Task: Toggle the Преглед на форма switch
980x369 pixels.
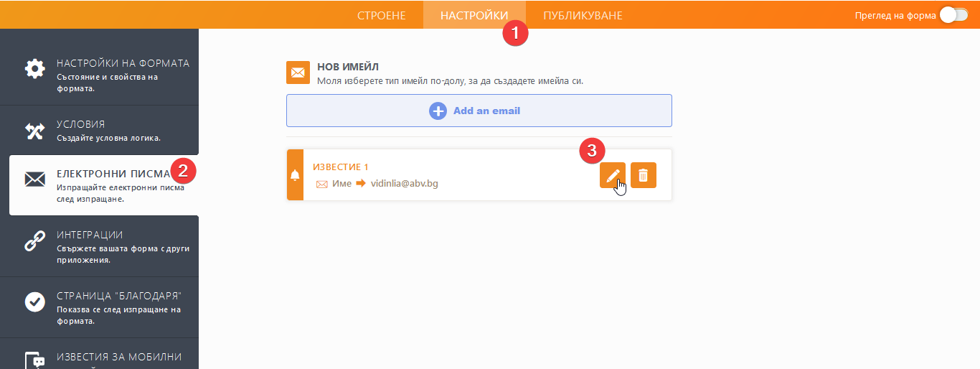Action: point(953,15)
